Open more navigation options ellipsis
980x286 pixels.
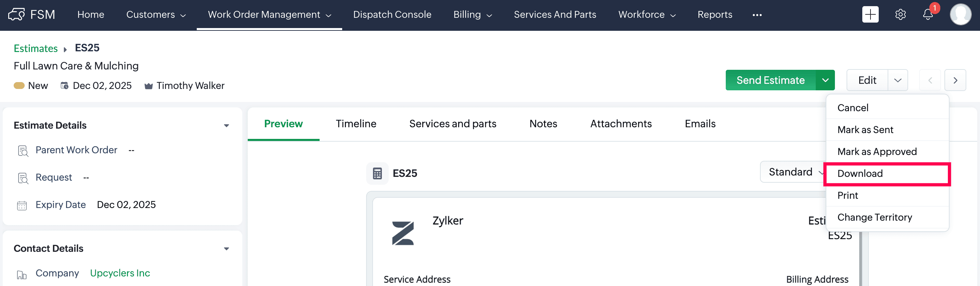(x=757, y=15)
